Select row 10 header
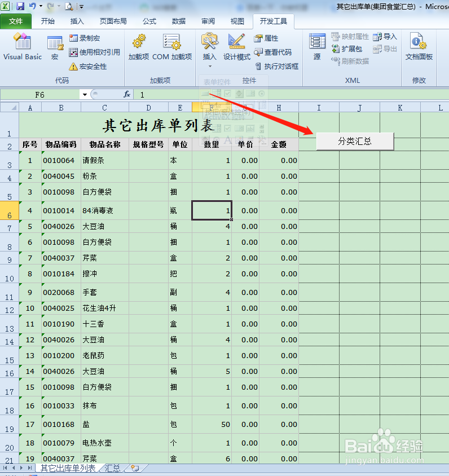The width and height of the screenshot is (449, 476). pyautogui.click(x=10, y=274)
